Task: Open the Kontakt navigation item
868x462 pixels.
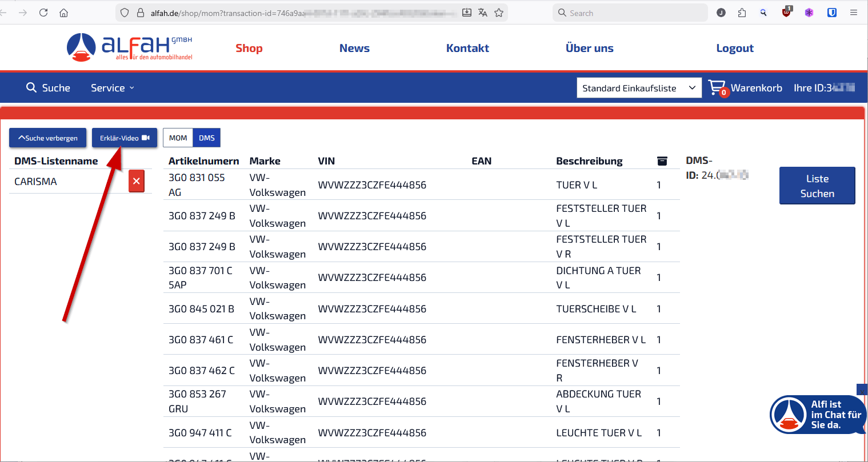Action: click(x=467, y=48)
